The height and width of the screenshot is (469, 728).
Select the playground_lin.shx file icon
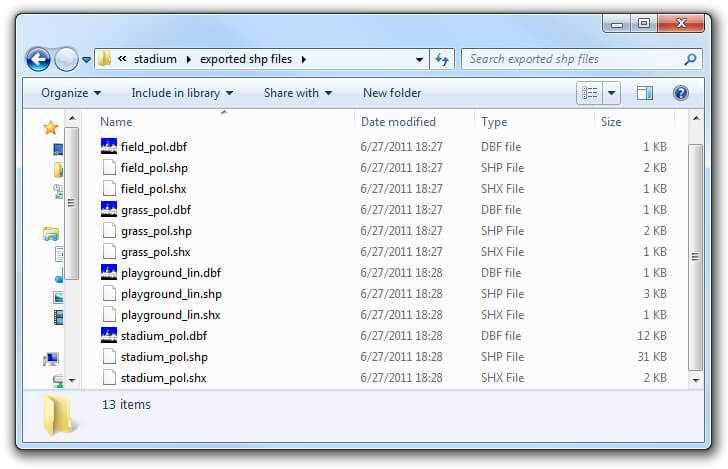tap(109, 314)
